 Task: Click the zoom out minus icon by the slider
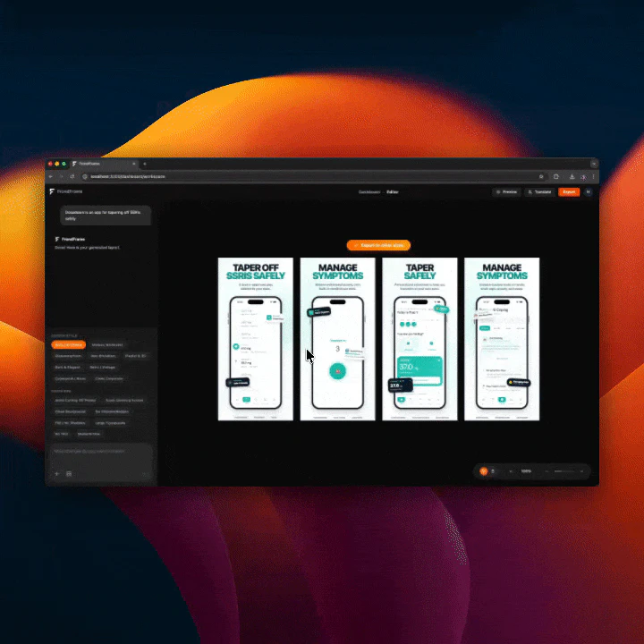click(x=547, y=471)
